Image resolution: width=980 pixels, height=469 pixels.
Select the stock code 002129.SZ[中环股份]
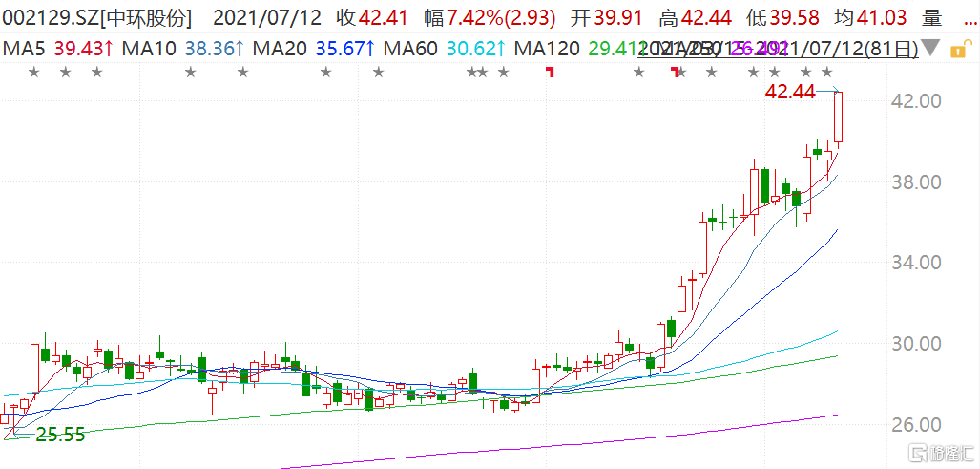pos(97,18)
